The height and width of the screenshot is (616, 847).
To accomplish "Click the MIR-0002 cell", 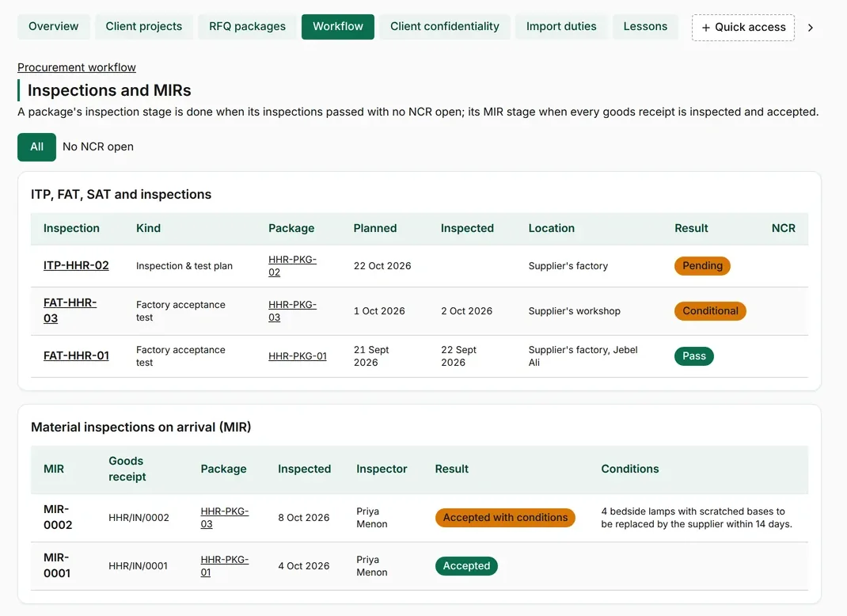I will (58, 517).
